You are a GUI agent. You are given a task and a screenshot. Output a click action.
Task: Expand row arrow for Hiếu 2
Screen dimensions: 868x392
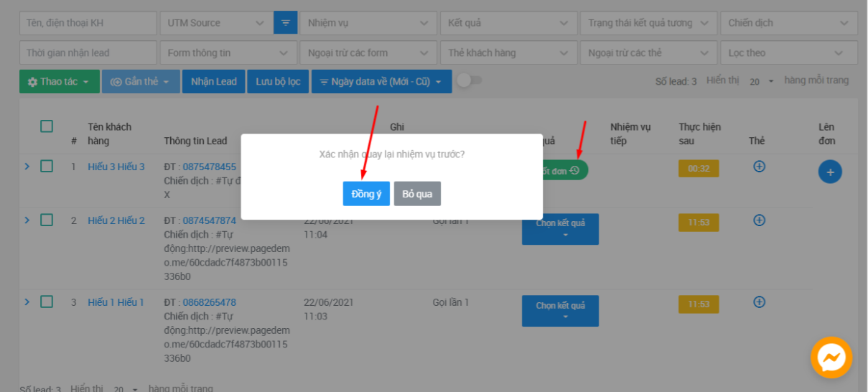pyautogui.click(x=27, y=220)
